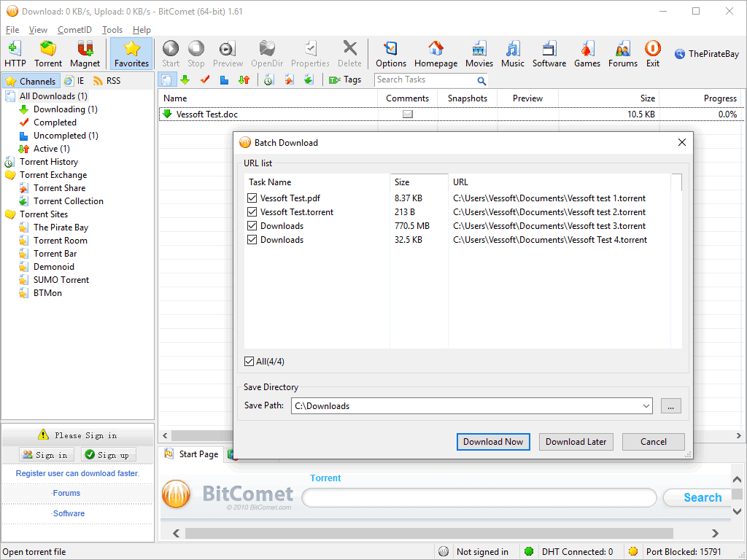Image resolution: width=747 pixels, height=560 pixels.
Task: Select Completed in sidebar tree
Action: point(55,122)
